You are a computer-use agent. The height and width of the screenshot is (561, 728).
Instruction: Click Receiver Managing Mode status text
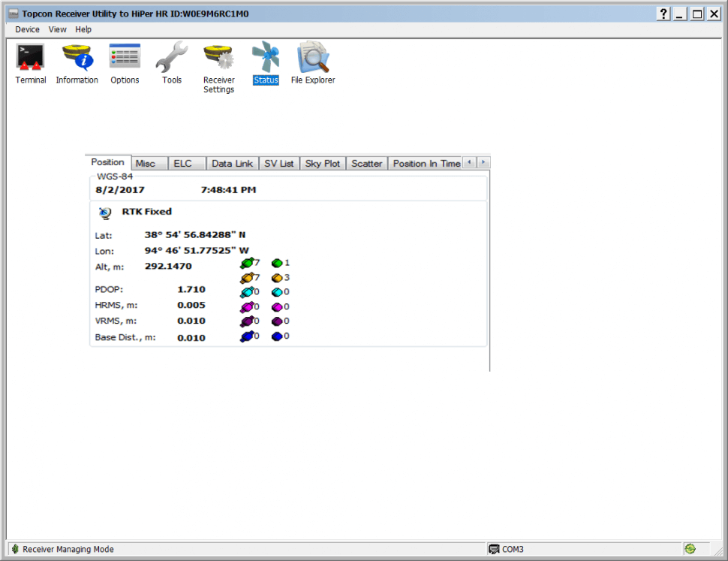click(68, 550)
